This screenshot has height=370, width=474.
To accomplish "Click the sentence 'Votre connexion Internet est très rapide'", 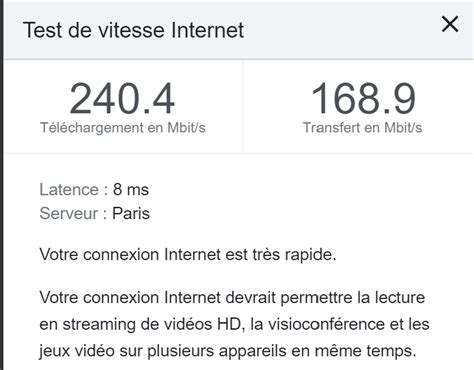I will (188, 255).
